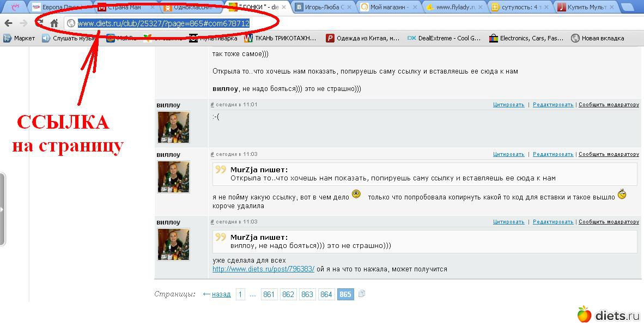Open the Маркет bookmark
Screen dimensions: 644x327
pos(19,38)
